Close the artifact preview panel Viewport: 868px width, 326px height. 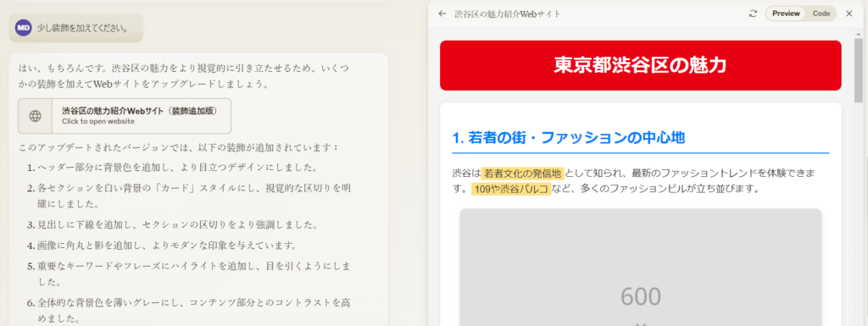click(x=849, y=14)
